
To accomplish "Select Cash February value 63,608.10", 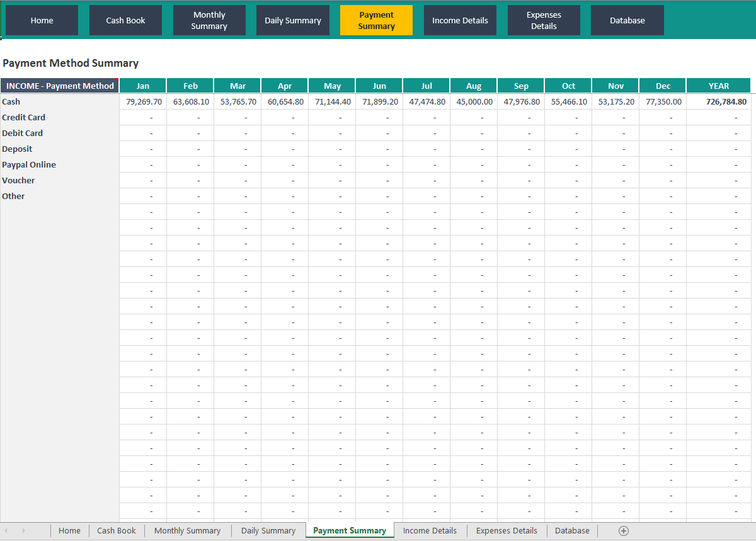I will 190,101.
